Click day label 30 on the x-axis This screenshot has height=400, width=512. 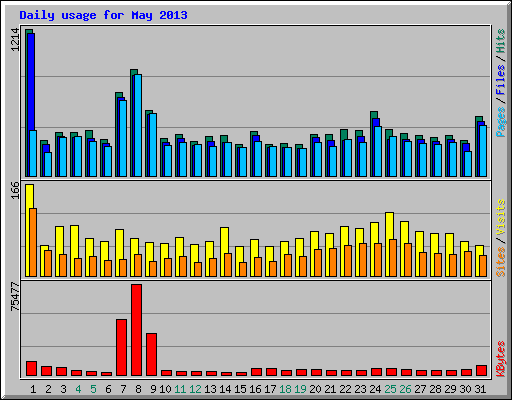[x=465, y=389]
